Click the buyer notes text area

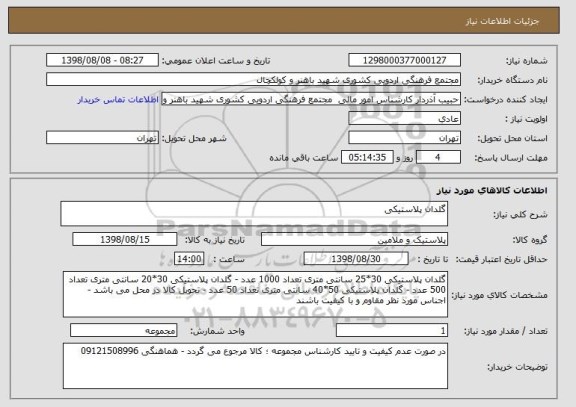(255, 366)
